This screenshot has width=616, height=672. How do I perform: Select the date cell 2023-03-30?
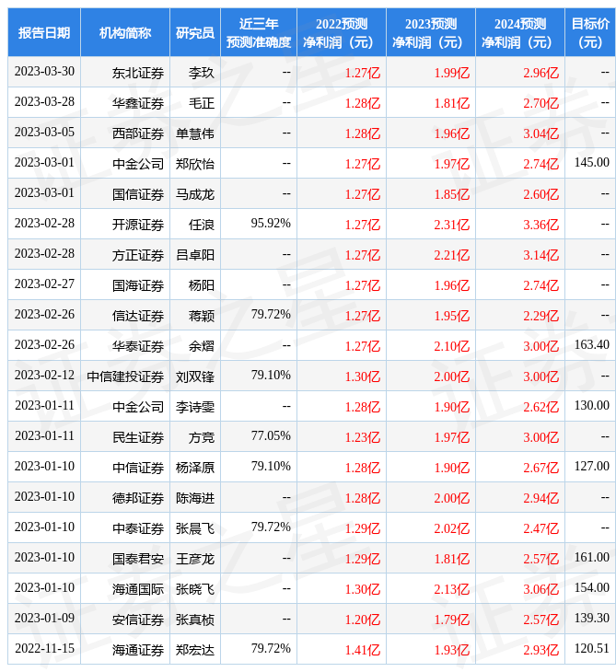[x=44, y=72]
